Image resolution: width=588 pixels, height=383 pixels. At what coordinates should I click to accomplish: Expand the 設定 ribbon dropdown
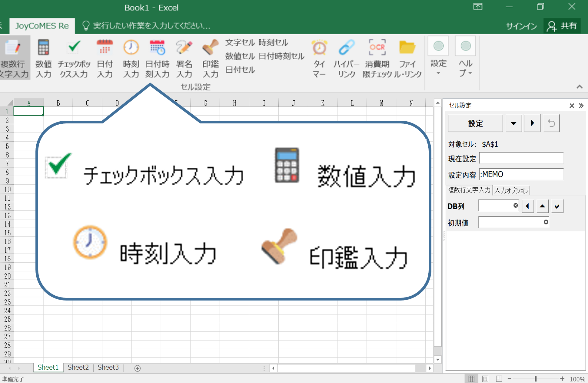tap(438, 67)
